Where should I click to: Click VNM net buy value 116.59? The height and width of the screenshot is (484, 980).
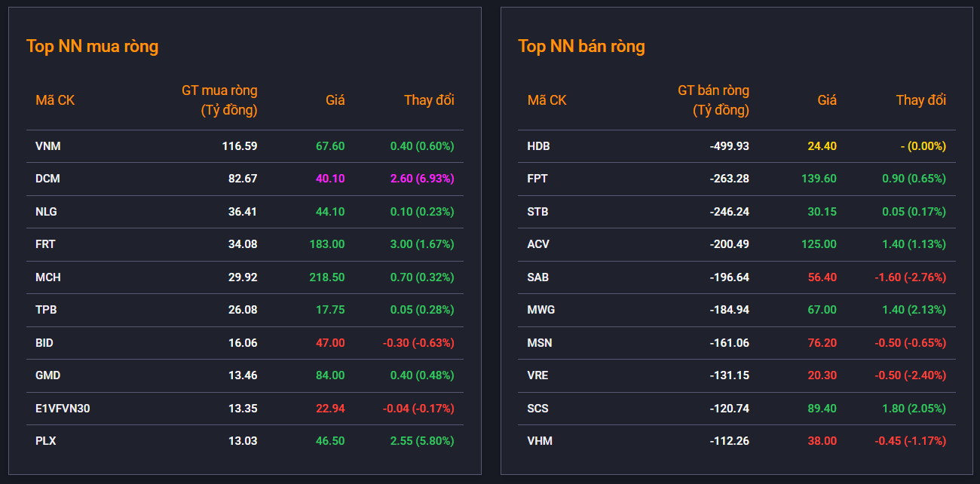pos(240,146)
